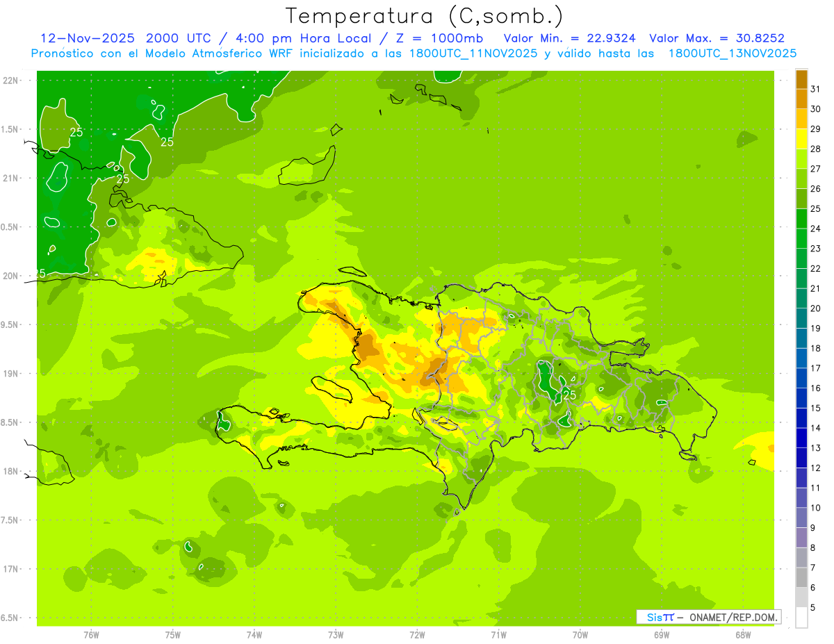Click the '20' value on the color scale
This screenshot has height=644, width=834.
(x=816, y=308)
